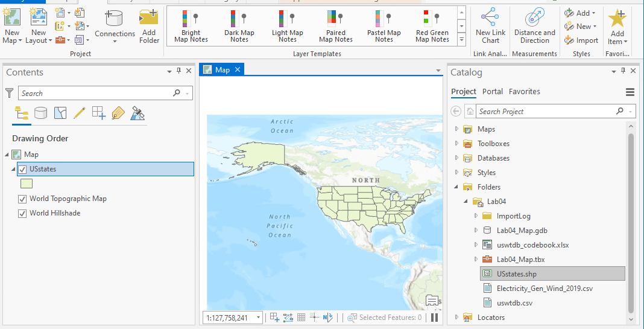
Task: Click Import button in Styles group
Action: tap(581, 40)
